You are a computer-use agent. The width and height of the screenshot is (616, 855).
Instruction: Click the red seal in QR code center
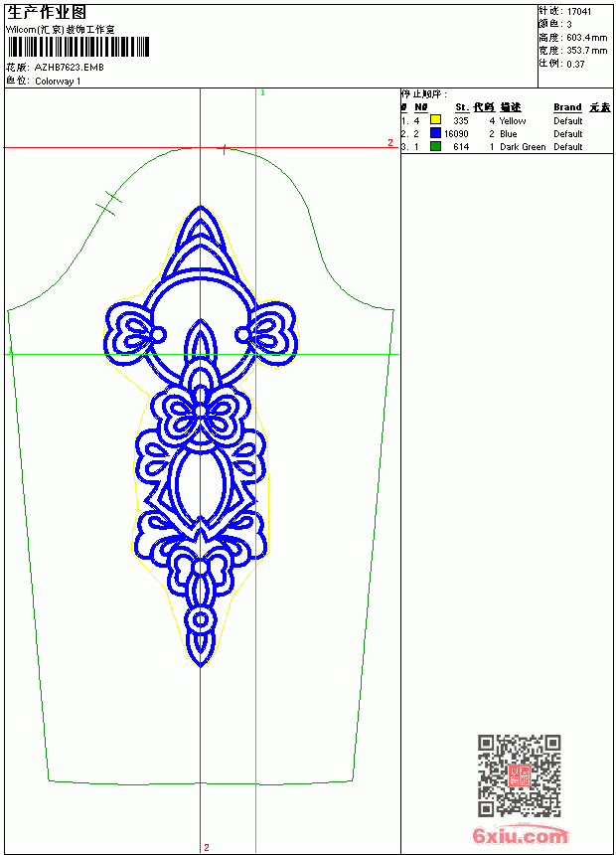(519, 775)
